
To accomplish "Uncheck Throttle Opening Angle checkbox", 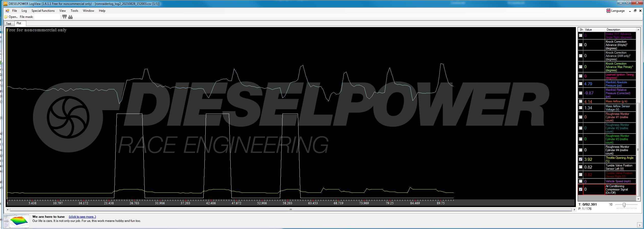I will 580,159.
